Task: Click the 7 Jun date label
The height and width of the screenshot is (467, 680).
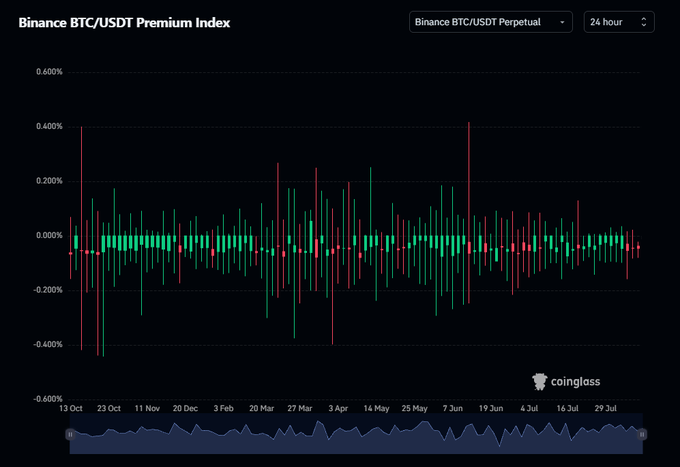Action: coord(453,408)
